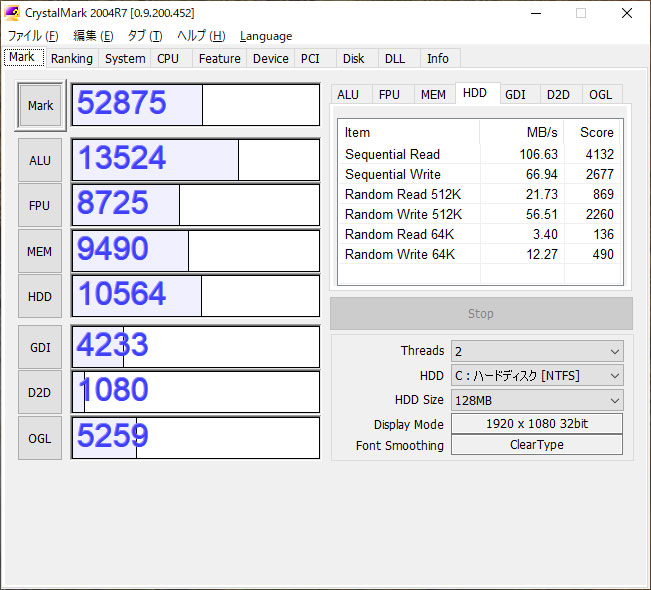The height and width of the screenshot is (590, 651).
Task: Run the GDI benchmark button
Action: click(x=40, y=348)
